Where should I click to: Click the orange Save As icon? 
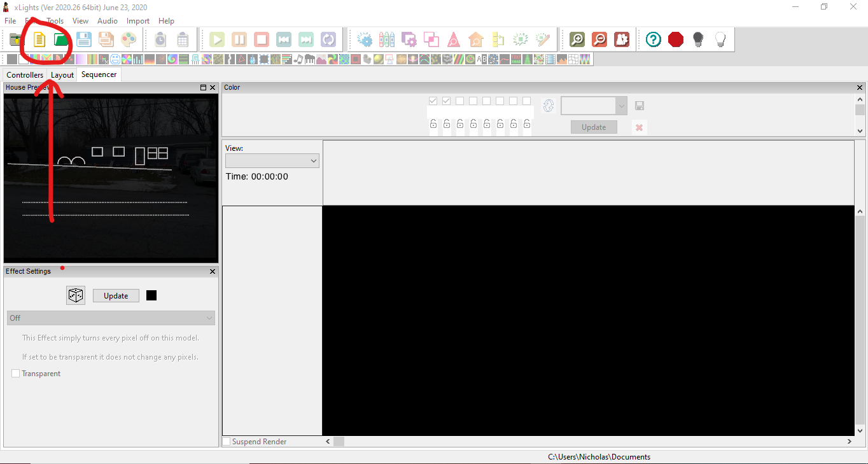pyautogui.click(x=106, y=39)
